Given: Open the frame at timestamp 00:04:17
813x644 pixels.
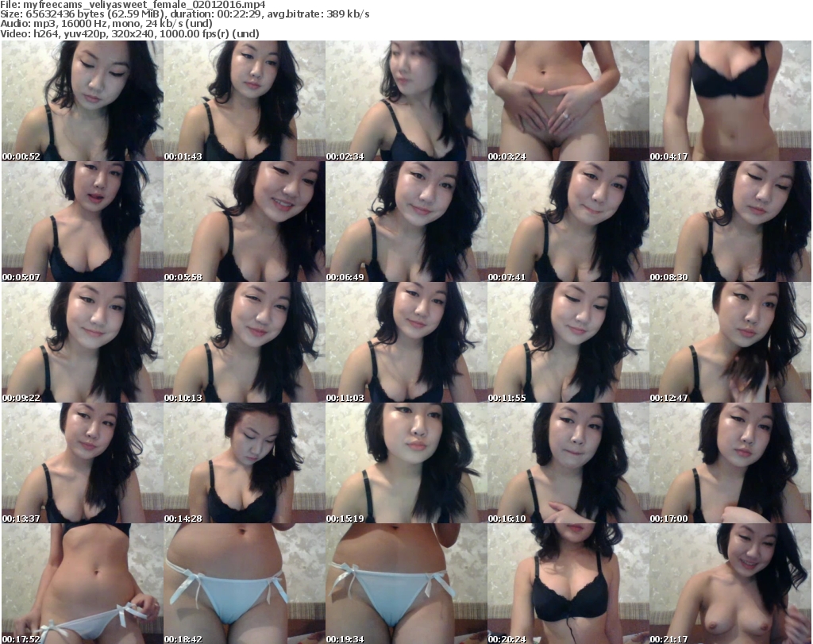Looking at the screenshot, I should (730, 101).
